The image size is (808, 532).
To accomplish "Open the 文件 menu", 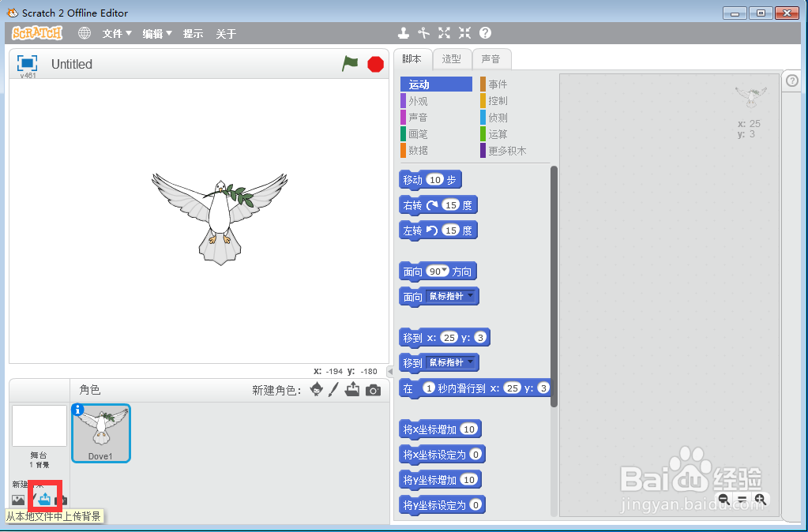I will [x=117, y=34].
